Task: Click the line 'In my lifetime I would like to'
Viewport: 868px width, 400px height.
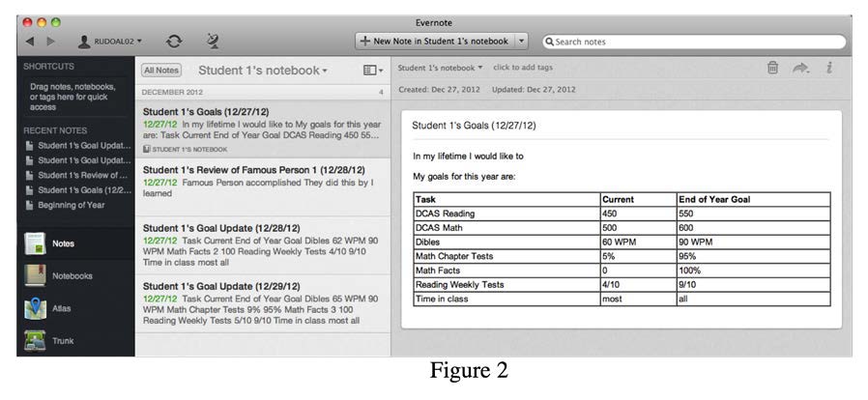Action: [x=469, y=156]
